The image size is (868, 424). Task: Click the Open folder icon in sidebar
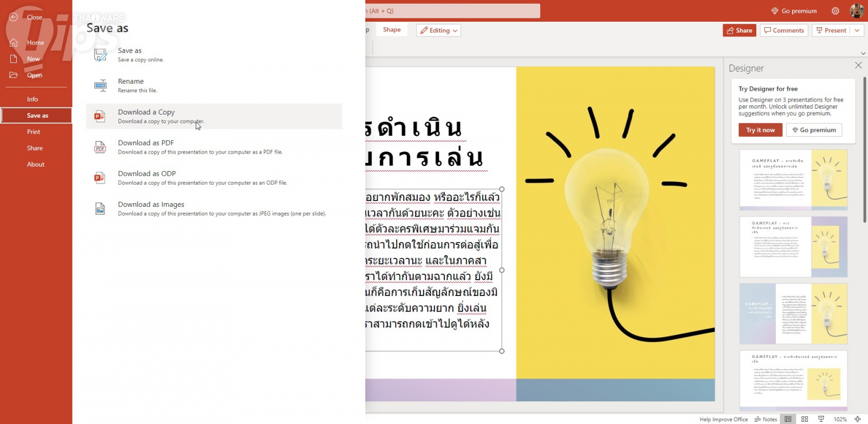coord(14,75)
